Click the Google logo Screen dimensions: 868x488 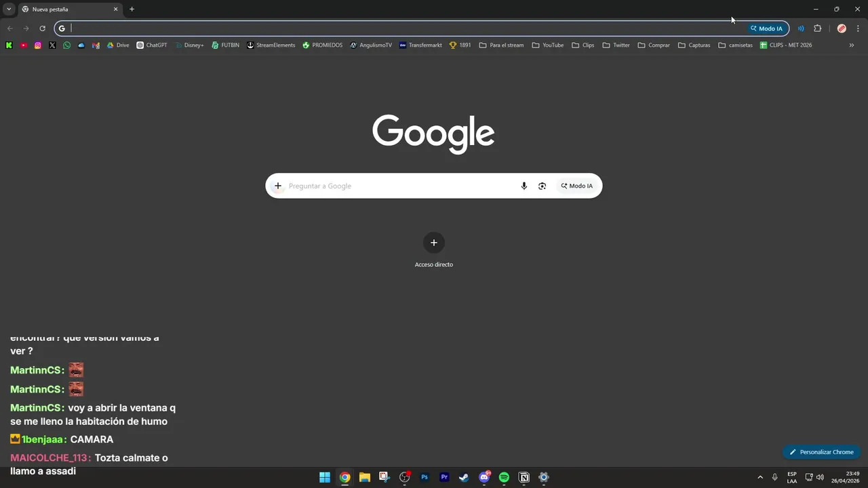click(x=433, y=134)
